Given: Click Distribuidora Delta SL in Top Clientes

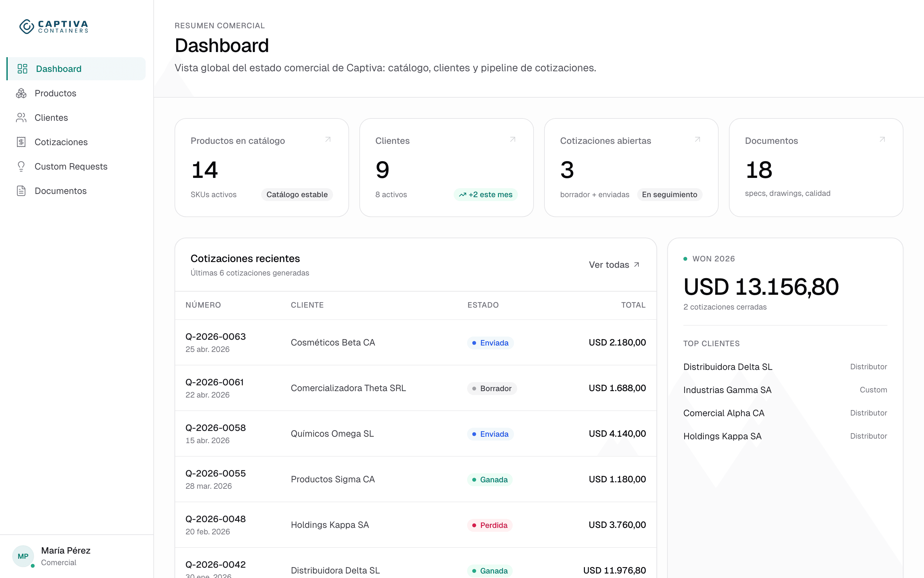Looking at the screenshot, I should [x=728, y=367].
